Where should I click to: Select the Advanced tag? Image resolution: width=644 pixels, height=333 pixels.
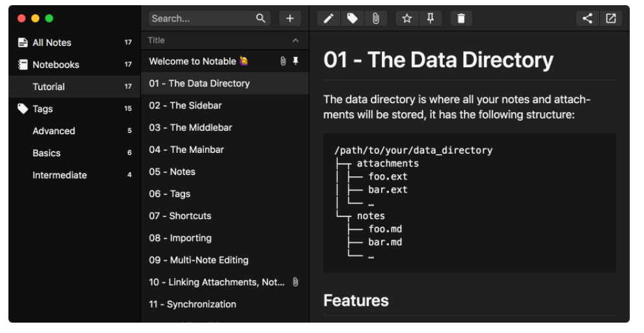(x=74, y=131)
